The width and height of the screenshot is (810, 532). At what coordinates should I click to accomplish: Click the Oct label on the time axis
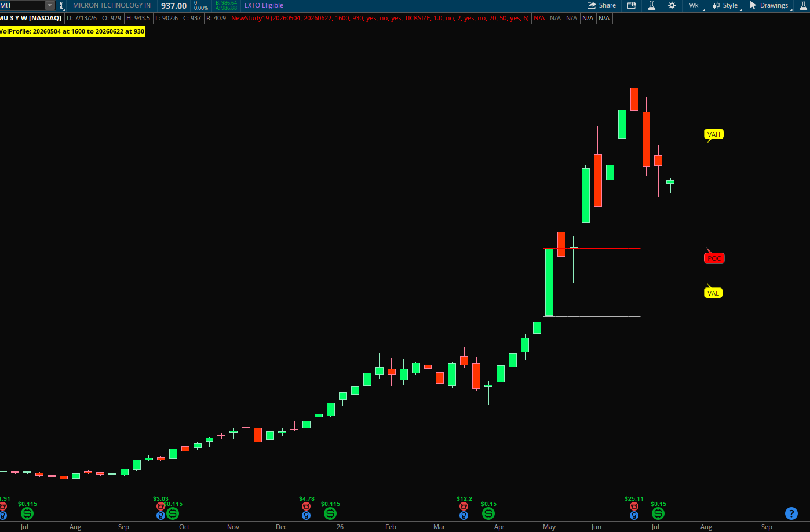pyautogui.click(x=184, y=527)
